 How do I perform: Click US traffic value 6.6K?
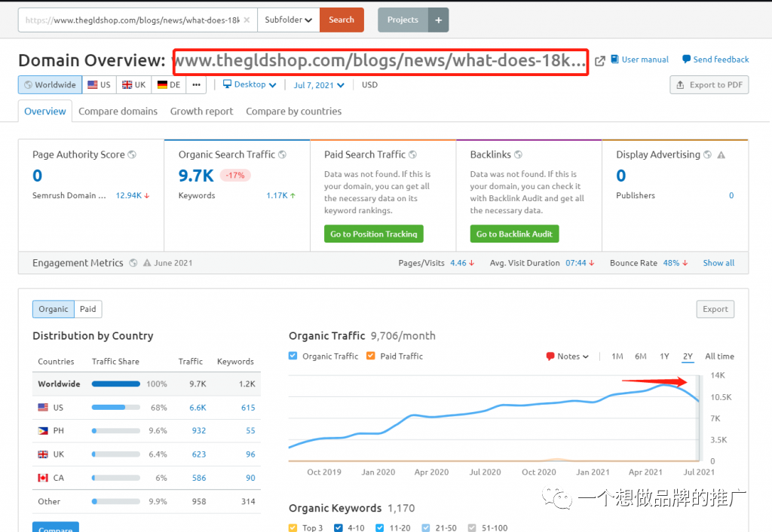coord(198,408)
